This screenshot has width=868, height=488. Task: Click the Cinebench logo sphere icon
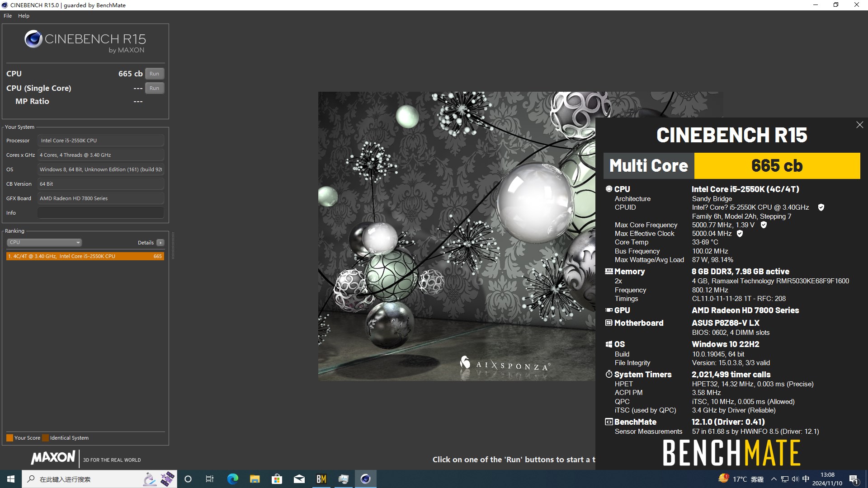coord(33,39)
